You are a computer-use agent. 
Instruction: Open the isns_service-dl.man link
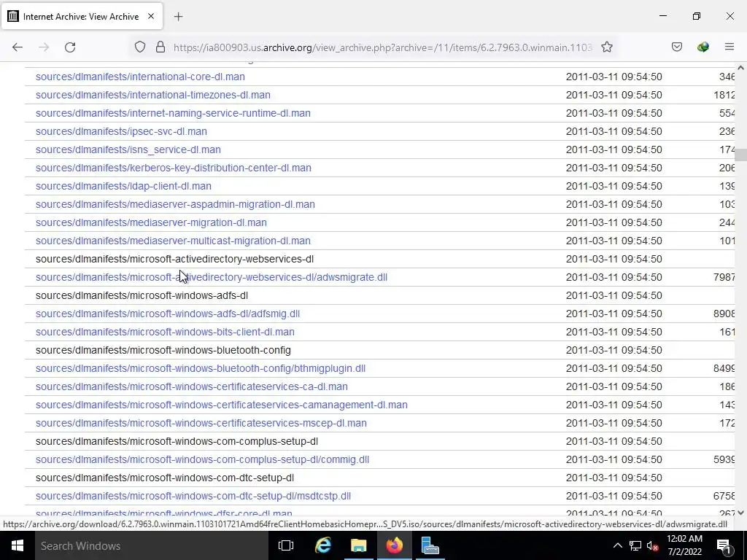click(128, 149)
